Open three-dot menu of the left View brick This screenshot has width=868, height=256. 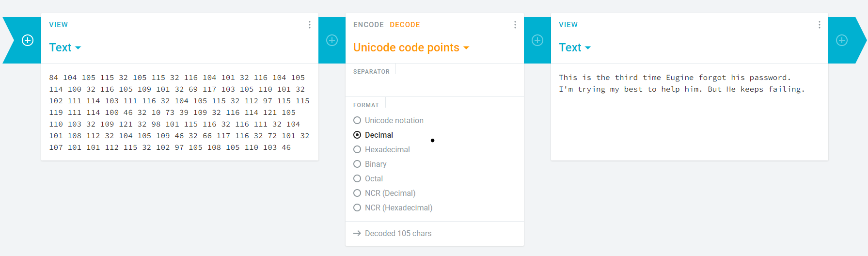pos(310,25)
